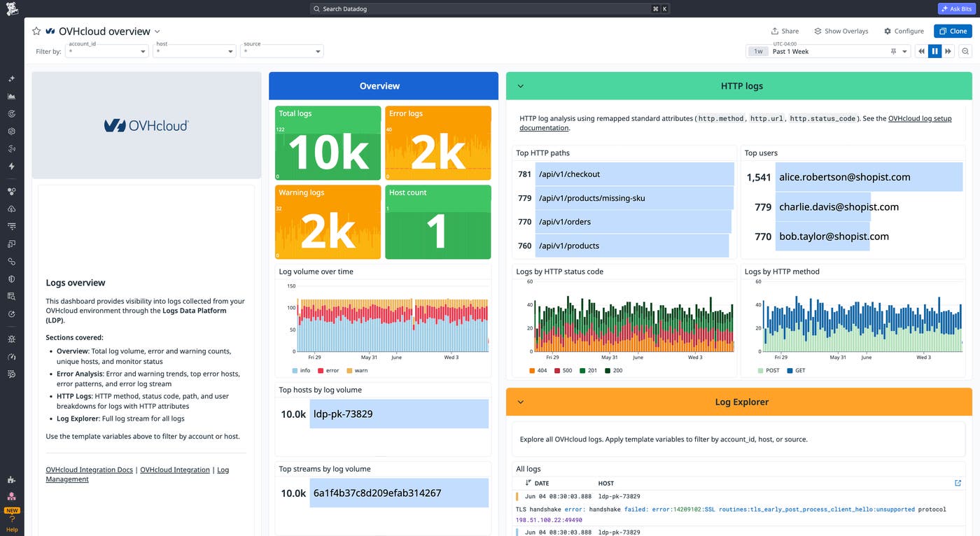Open the cloud upload icon in sidebar
This screenshot has height=536, width=980.
[11, 209]
